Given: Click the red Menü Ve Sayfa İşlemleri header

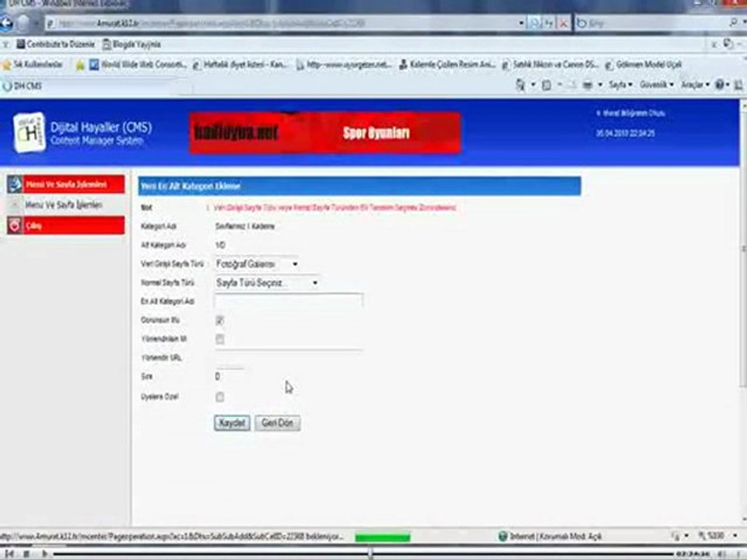Looking at the screenshot, I should (65, 184).
